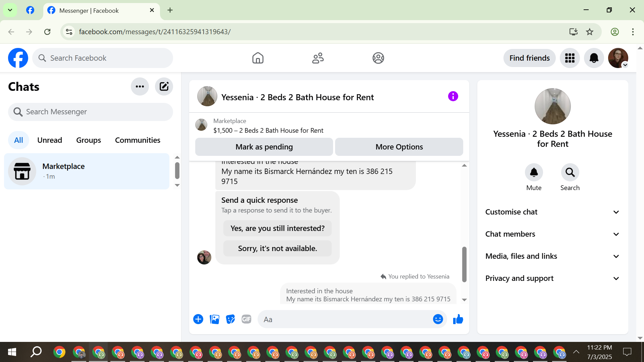Attach a photo using image icon
This screenshot has height=362, width=644.
[214, 319]
